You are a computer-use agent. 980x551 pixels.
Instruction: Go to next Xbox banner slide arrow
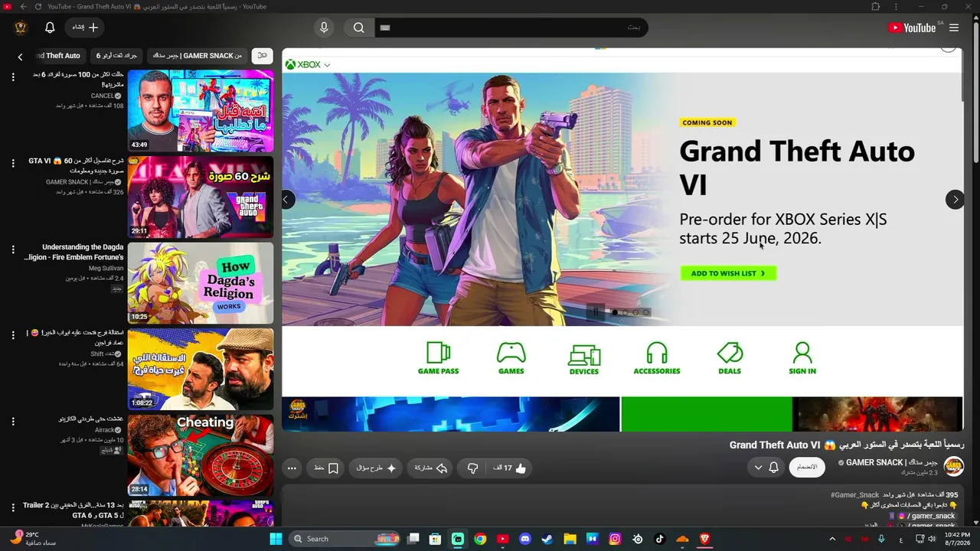pos(955,200)
